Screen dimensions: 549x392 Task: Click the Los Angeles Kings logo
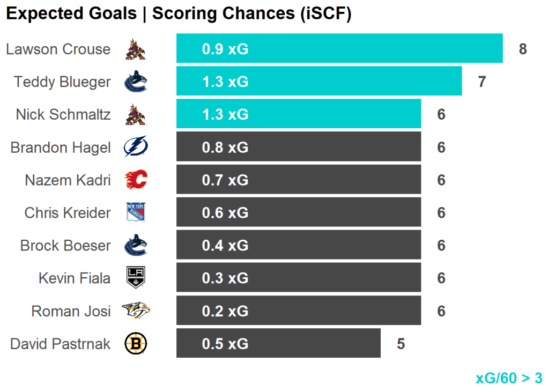[135, 278]
